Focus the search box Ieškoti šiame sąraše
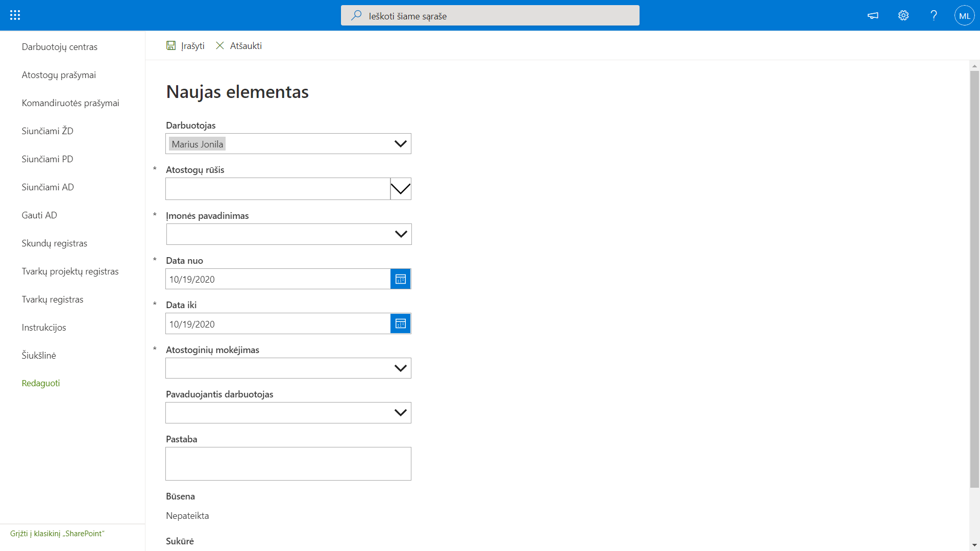Screen dimensions: 980x551 [490, 15]
